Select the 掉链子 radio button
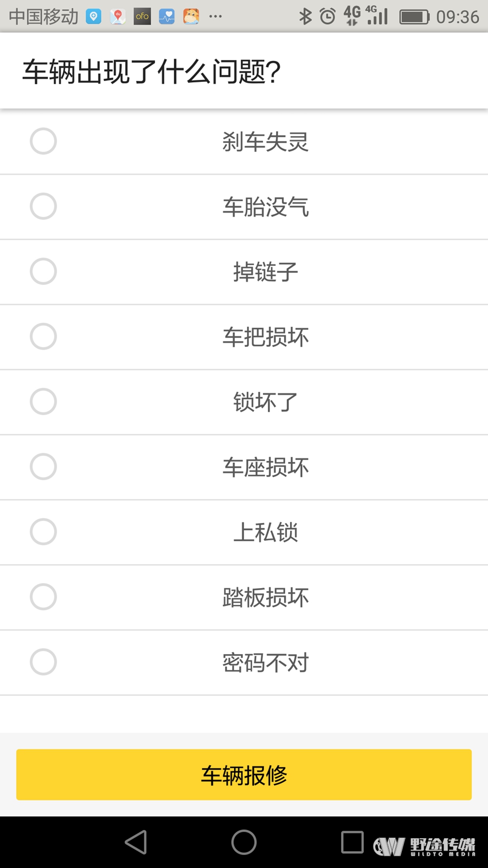This screenshot has height=868, width=488. 43,271
